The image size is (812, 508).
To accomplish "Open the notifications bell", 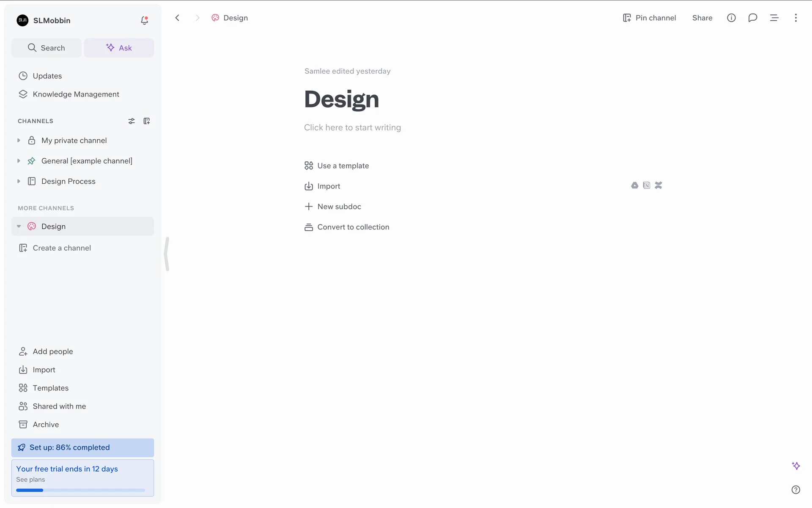I will [x=144, y=20].
